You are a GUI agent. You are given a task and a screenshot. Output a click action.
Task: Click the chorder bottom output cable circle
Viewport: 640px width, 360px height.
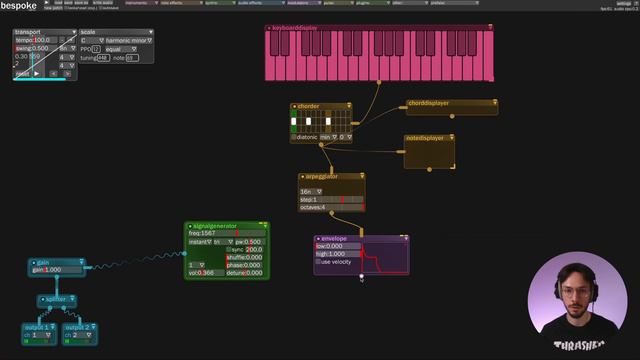coord(321,145)
